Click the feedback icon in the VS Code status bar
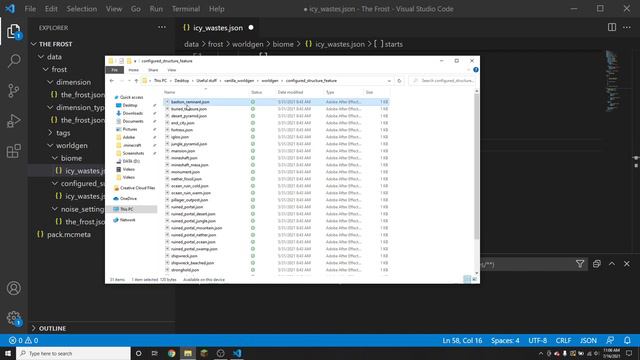The image size is (640, 360). tap(610, 340)
